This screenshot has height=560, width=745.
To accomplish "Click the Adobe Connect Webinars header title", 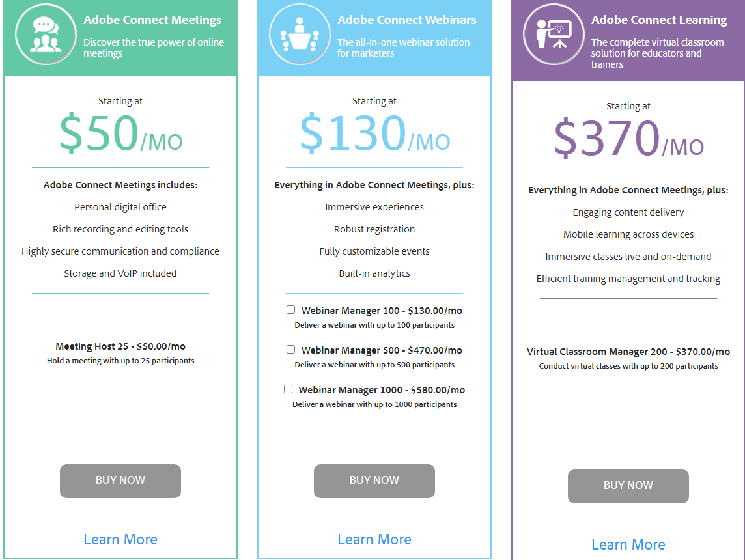I will coord(407,20).
